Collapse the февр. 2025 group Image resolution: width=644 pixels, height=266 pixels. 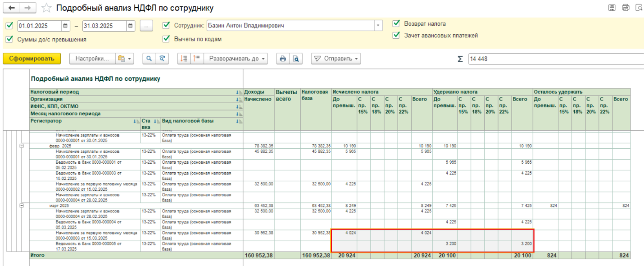pos(21,146)
